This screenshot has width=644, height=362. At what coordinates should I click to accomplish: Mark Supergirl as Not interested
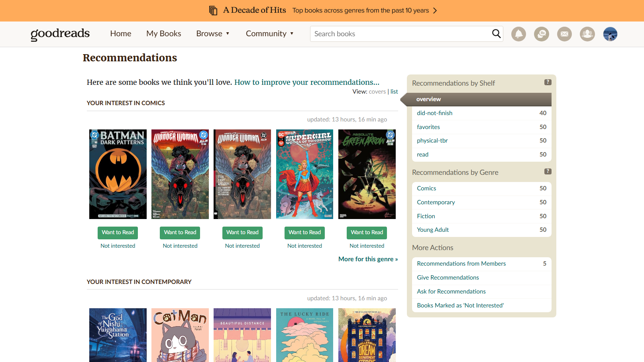tap(305, 246)
